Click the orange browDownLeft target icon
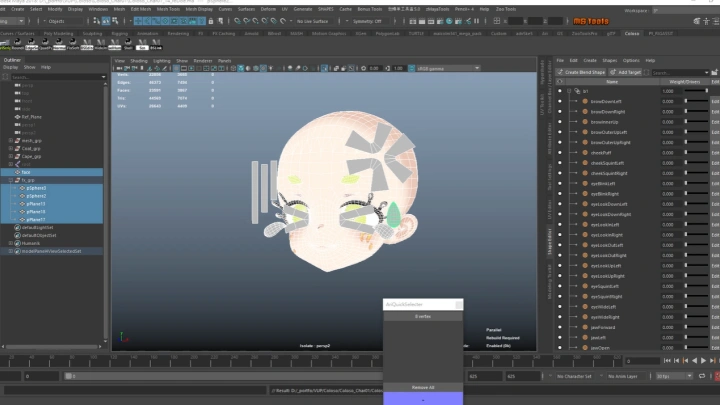This screenshot has height=405, width=720. pos(585,101)
